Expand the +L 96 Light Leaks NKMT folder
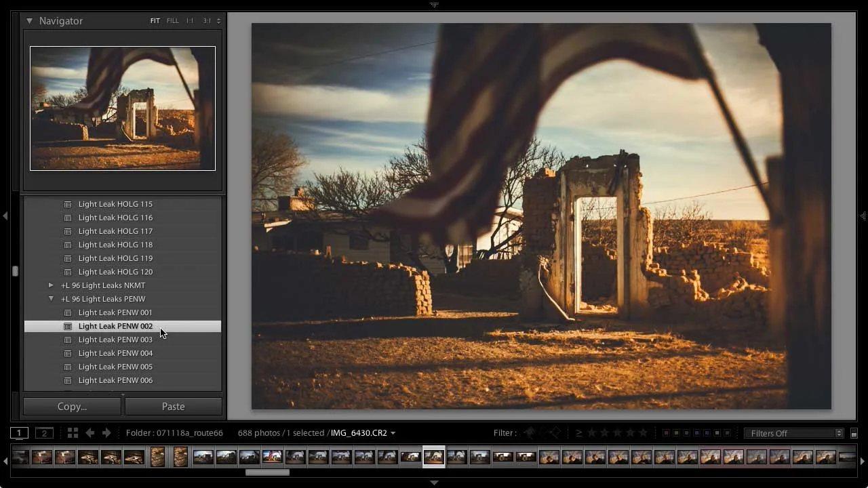 51,285
